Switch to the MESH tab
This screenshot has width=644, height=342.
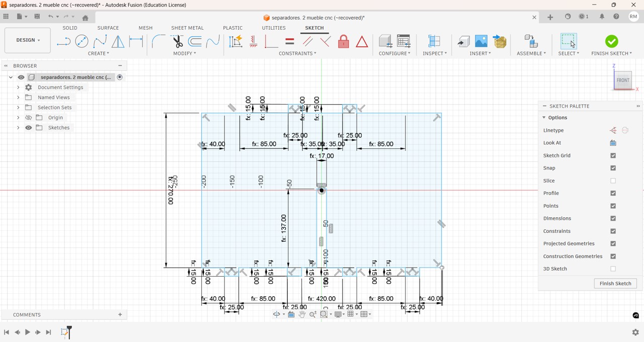pos(145,28)
